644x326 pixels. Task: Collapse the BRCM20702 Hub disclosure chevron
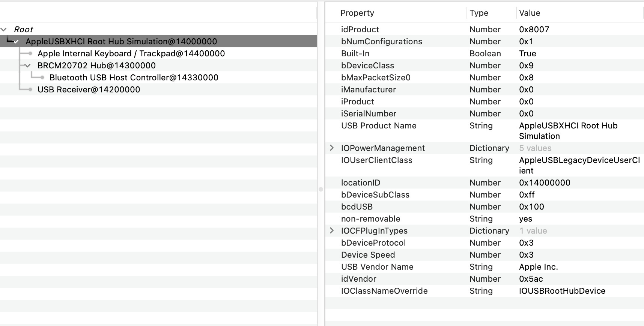(x=27, y=66)
